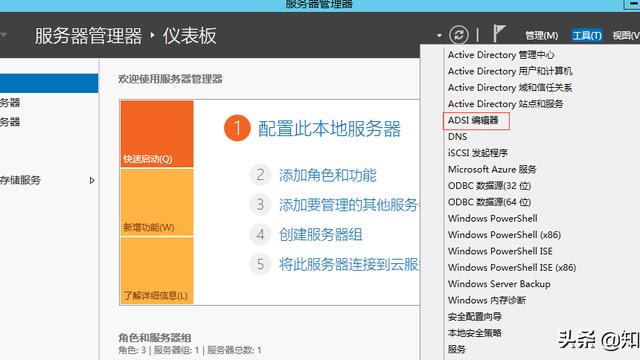The width and height of the screenshot is (640, 360).
Task: Select Active Directory 站点和服务
Action: [505, 104]
